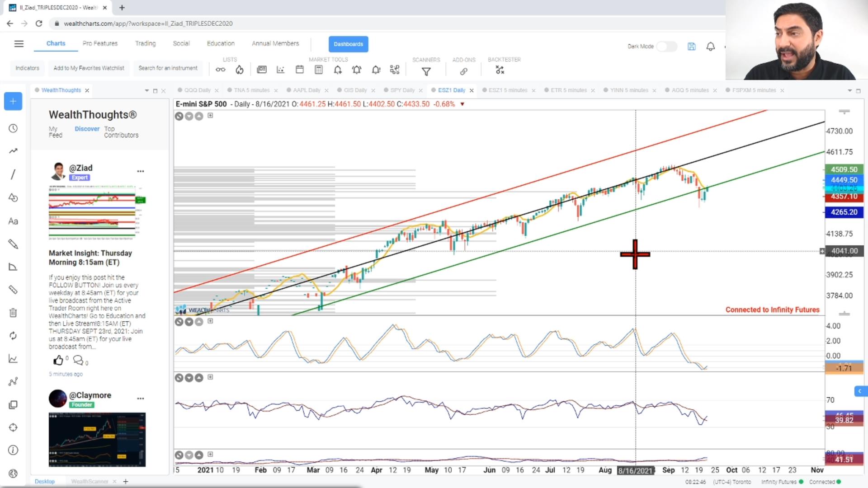Switch to the SPY Daily chart tab
Viewport: 868px width, 488px height.
point(402,90)
